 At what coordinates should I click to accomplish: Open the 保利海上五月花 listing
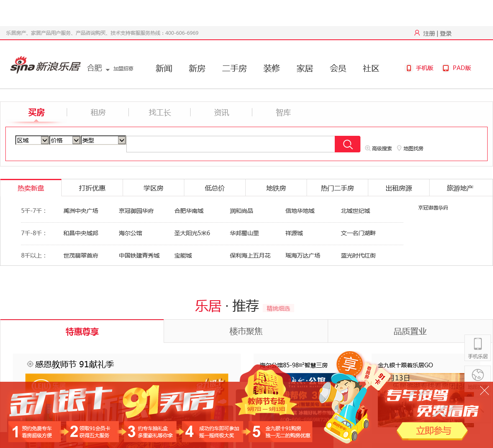click(250, 255)
